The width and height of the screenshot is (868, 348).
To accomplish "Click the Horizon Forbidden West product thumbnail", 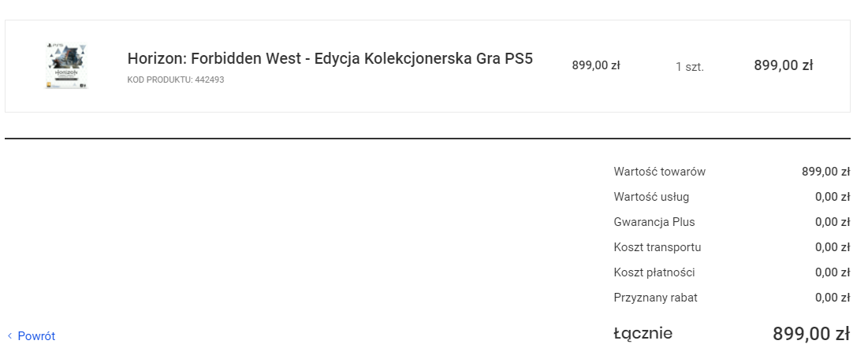I will click(66, 66).
